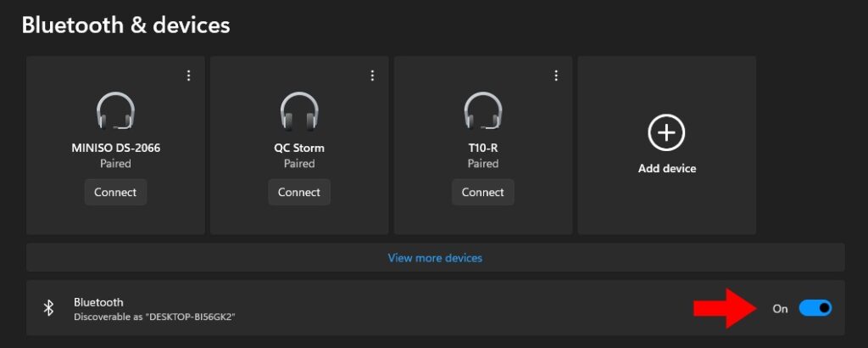Screen dimensions: 868x348
Task: Click the QC Storm headphones icon
Action: (299, 111)
